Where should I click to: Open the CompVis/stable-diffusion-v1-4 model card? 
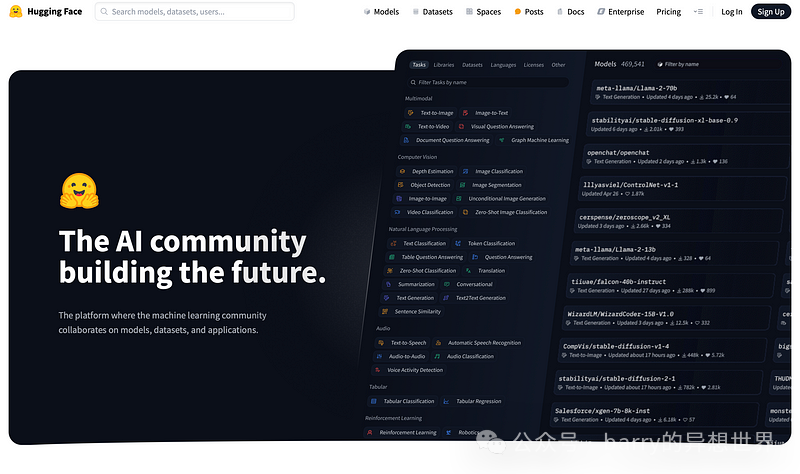coord(663,350)
